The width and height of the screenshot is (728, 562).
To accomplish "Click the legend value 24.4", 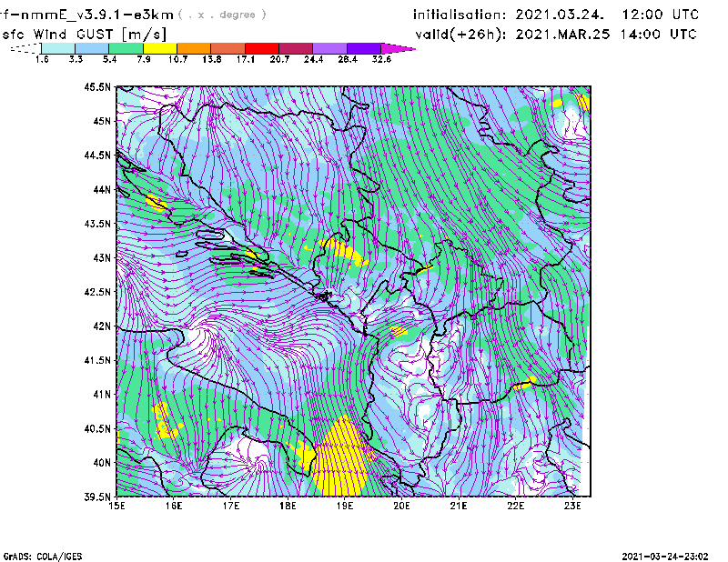I will 313,59.
